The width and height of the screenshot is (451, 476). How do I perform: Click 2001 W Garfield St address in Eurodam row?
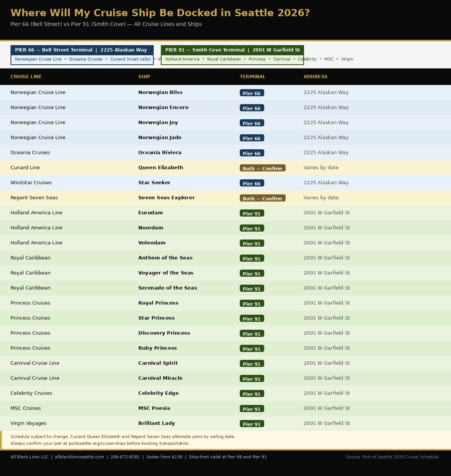327,213
